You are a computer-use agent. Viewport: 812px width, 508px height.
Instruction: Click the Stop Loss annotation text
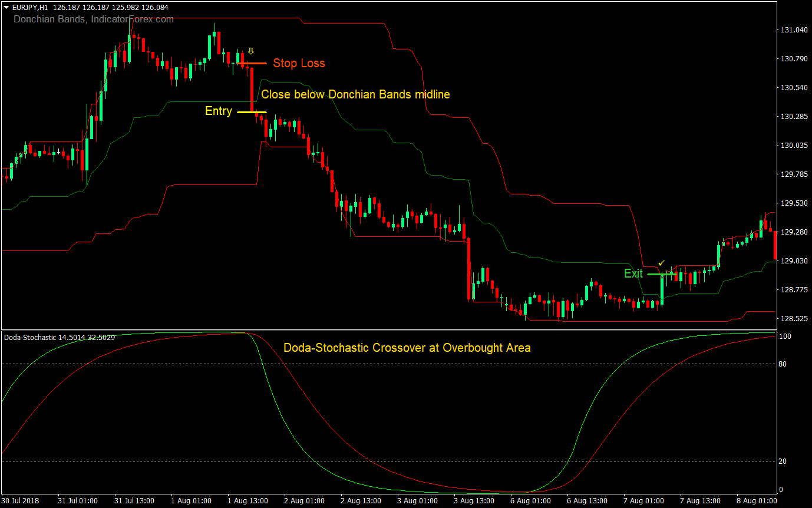pos(299,63)
